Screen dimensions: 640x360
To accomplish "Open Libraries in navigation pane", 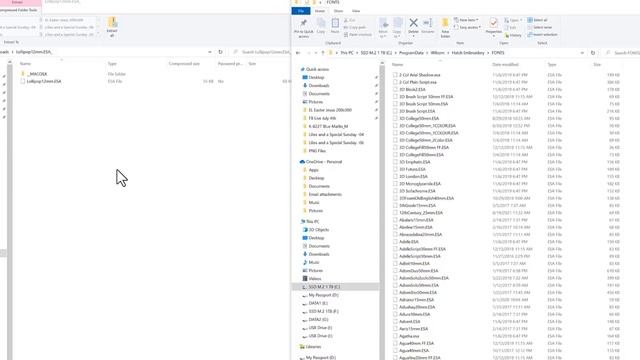I will tap(313, 347).
